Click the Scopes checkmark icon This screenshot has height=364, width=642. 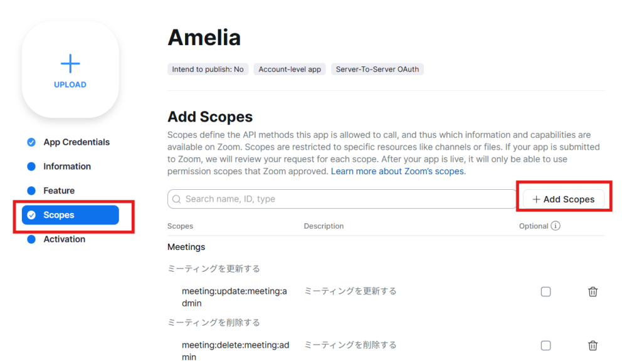(31, 215)
